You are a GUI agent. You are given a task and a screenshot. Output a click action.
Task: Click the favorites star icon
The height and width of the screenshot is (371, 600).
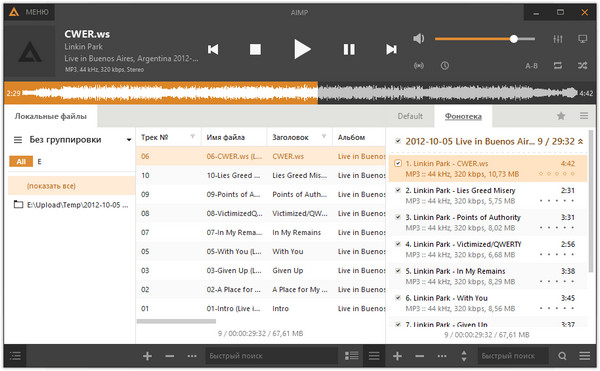click(x=561, y=116)
